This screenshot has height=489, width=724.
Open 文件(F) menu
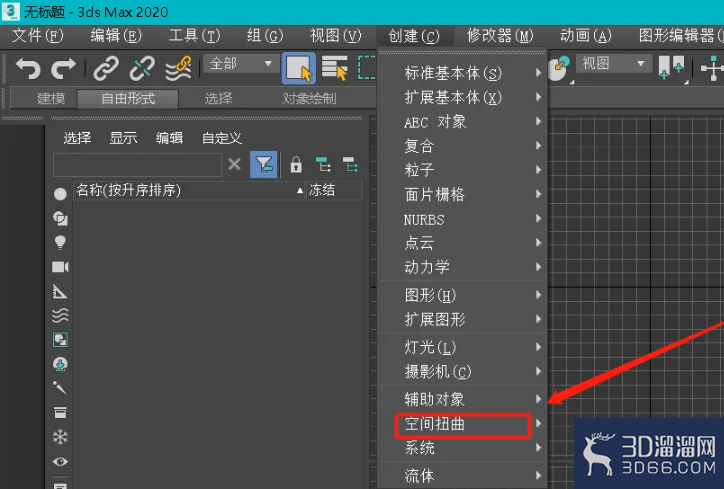pos(37,36)
